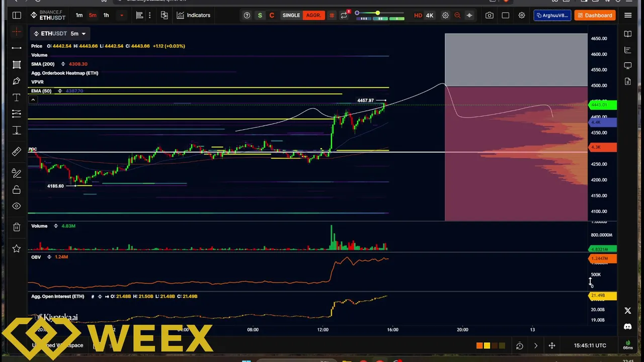Switch to the 5m timeframe

coord(93,15)
